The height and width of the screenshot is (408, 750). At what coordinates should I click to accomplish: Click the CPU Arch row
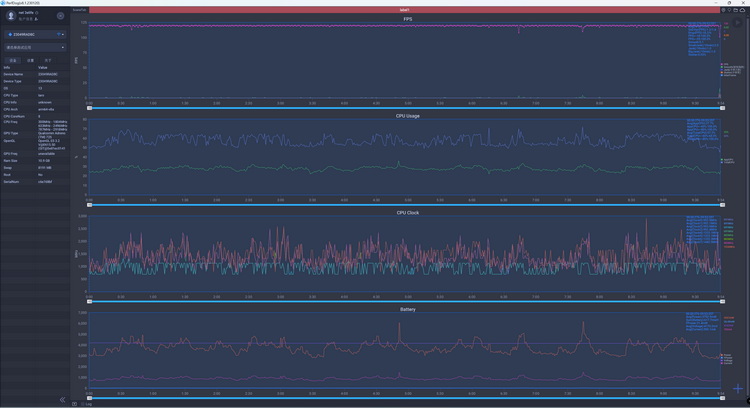pyautogui.click(x=35, y=110)
